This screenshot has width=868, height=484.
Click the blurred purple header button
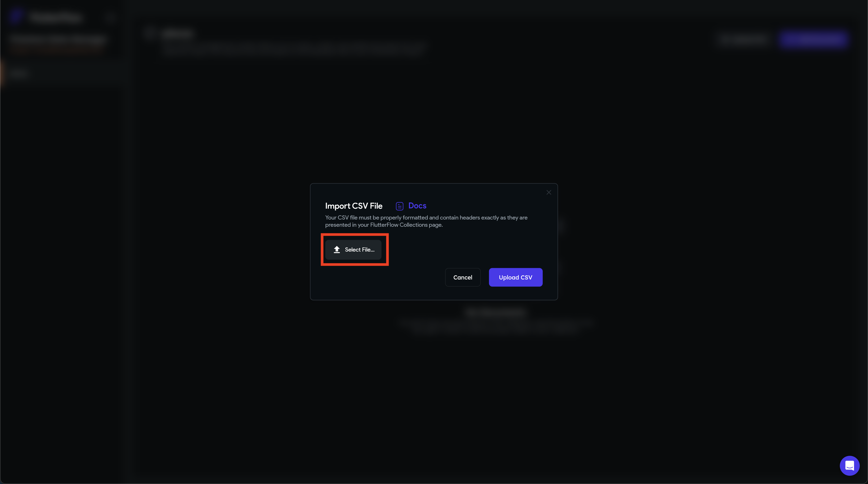pos(813,40)
